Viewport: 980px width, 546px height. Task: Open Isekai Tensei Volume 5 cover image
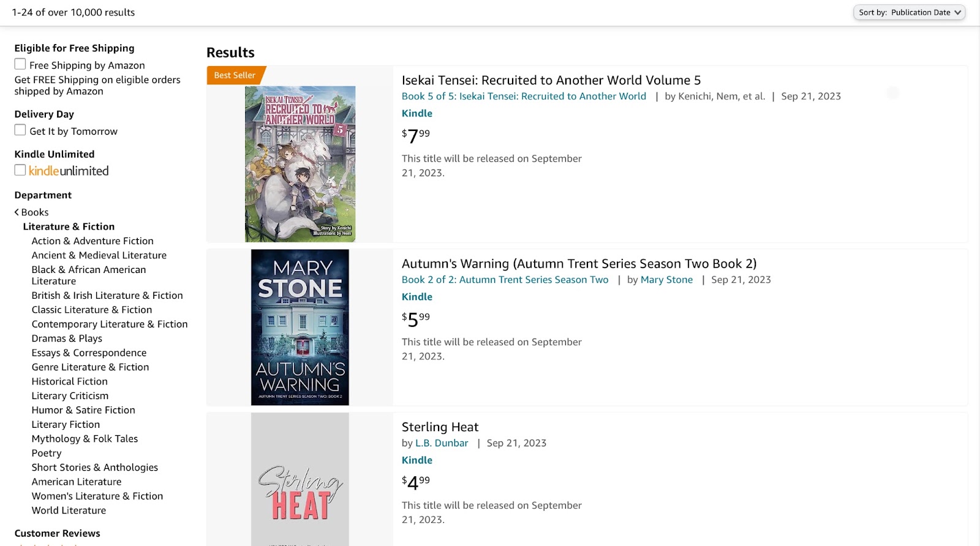click(300, 164)
